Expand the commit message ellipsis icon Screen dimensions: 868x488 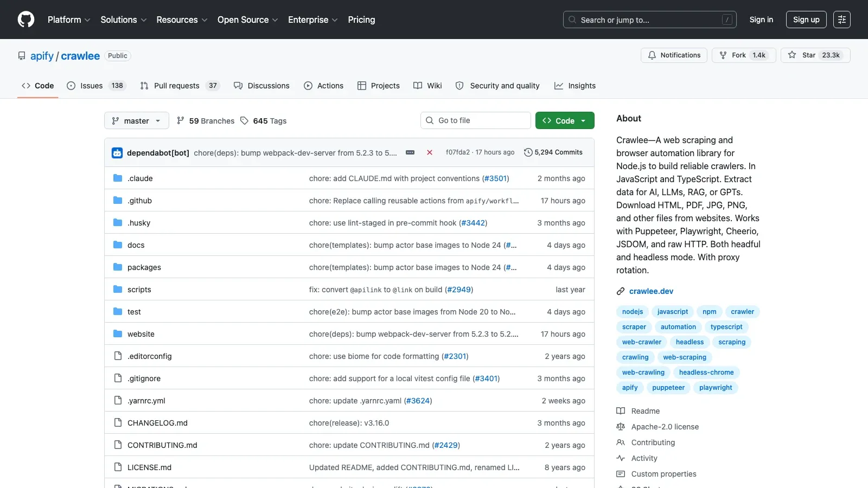[410, 153]
